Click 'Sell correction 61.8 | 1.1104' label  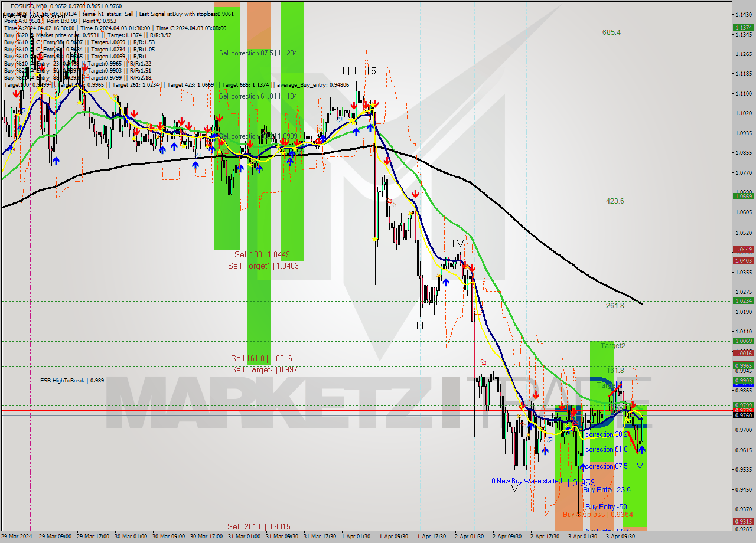pyautogui.click(x=258, y=96)
